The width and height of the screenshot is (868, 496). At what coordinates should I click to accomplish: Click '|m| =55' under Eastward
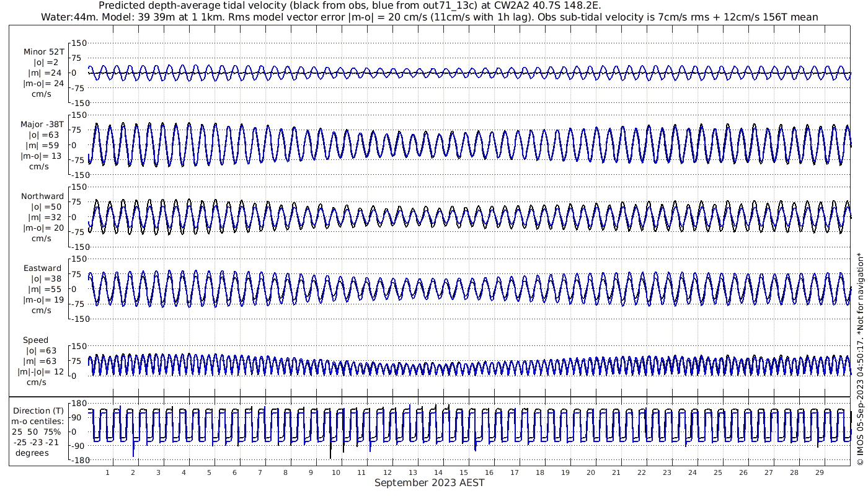tap(45, 289)
